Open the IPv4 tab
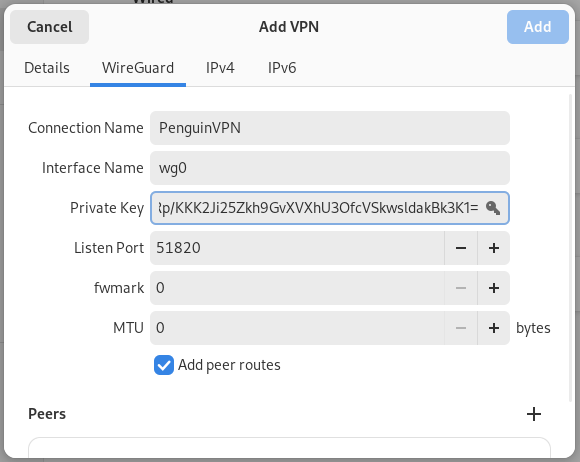580x462 pixels. 220,68
